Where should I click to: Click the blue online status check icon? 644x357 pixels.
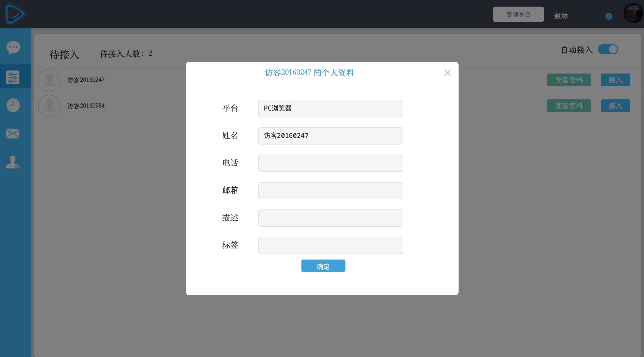609,16
